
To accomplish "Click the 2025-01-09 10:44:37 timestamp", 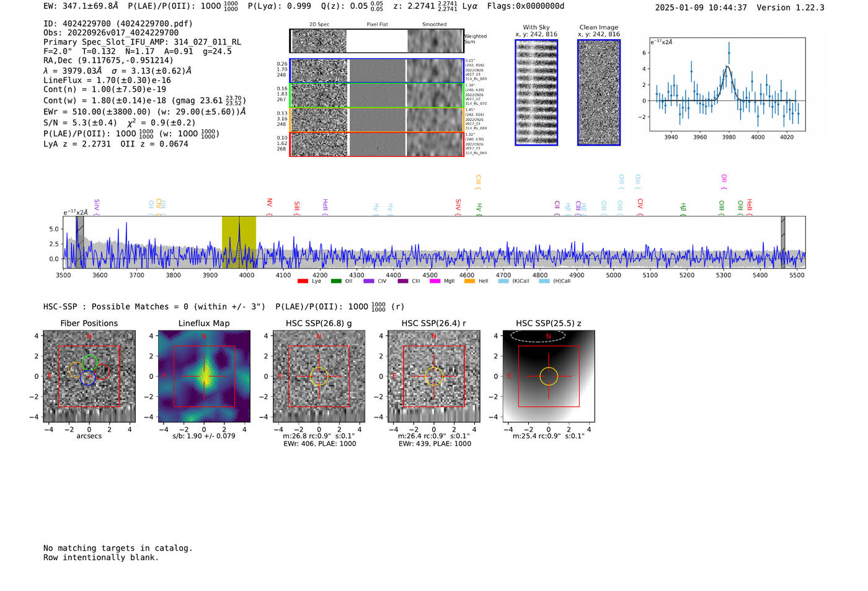I will click(x=701, y=7).
